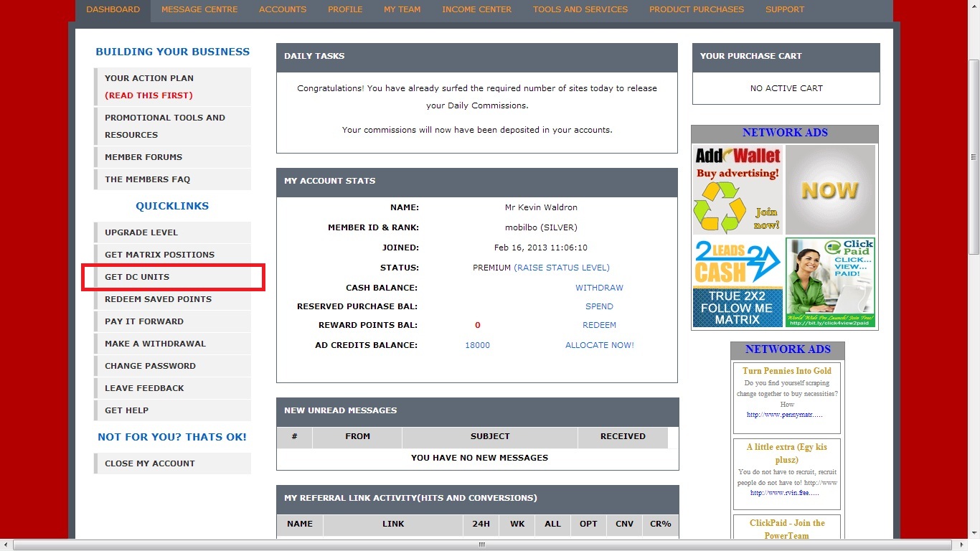Open Turn Pennies Into Gold ad title
The width and height of the screenshot is (980, 551).
787,371
